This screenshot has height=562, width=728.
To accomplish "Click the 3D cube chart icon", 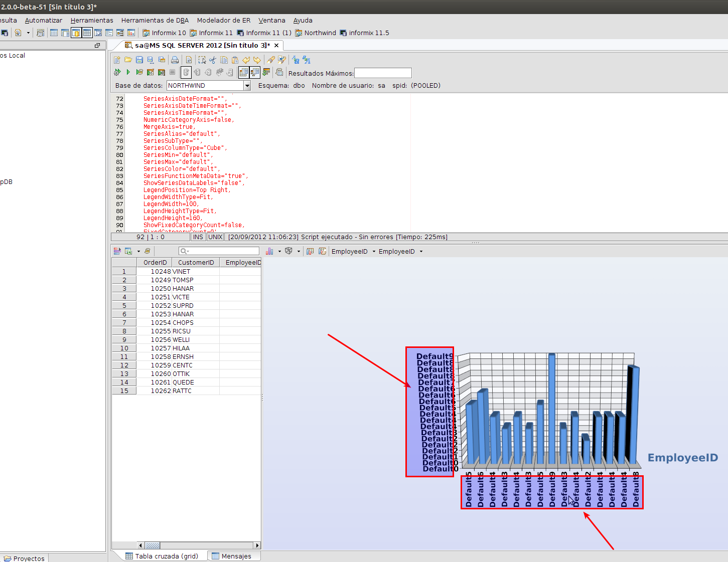I will coord(288,251).
